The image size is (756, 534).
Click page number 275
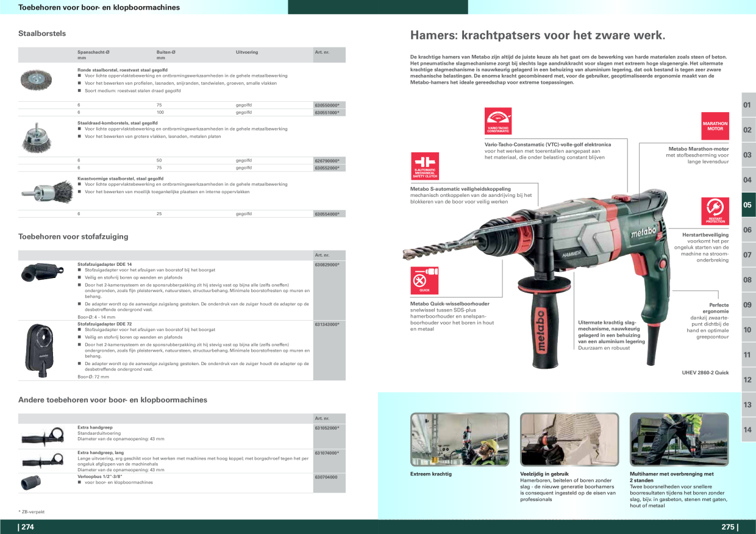pyautogui.click(x=729, y=528)
